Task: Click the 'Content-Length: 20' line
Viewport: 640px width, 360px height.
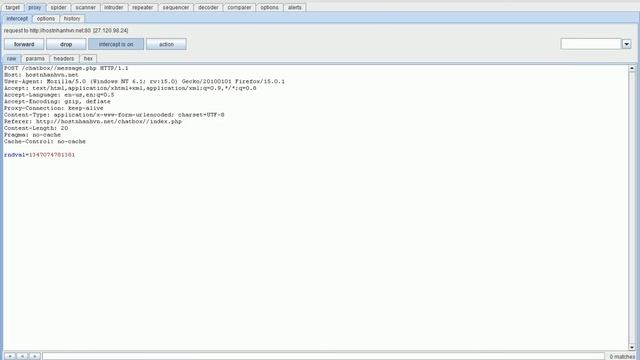Action: 36,128
